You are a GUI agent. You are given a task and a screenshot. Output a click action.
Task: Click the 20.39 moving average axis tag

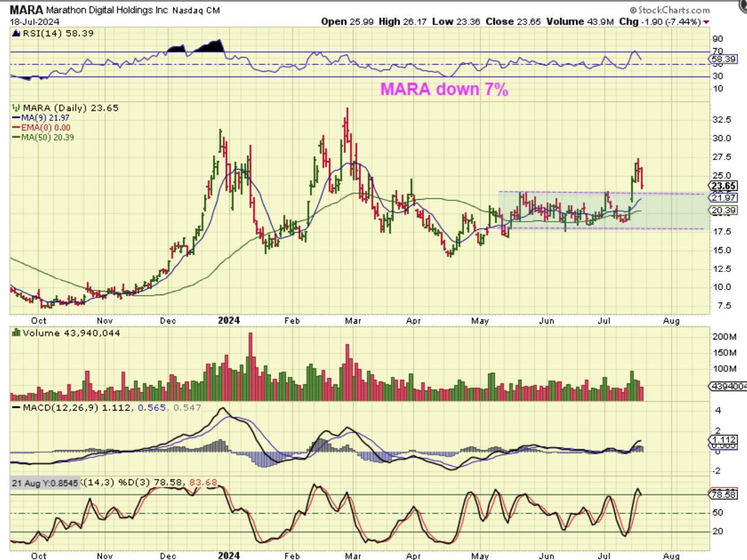click(723, 210)
